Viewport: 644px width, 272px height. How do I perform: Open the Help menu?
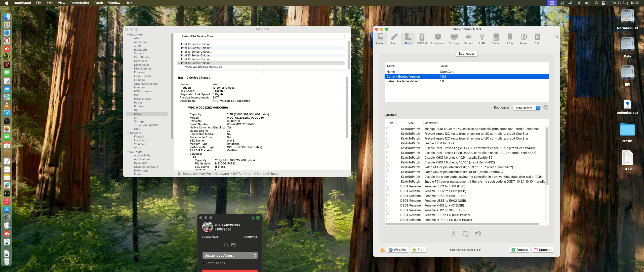click(x=129, y=3)
